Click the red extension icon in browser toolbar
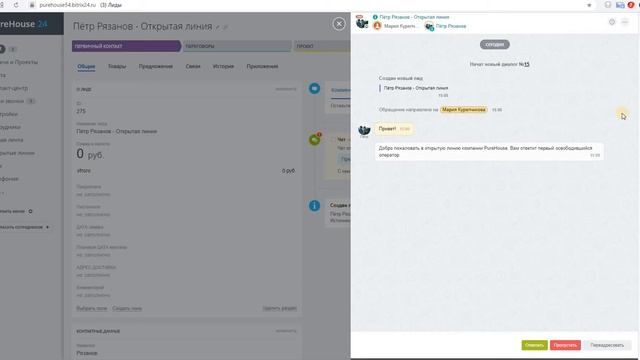640x360 pixels. click(631, 5)
